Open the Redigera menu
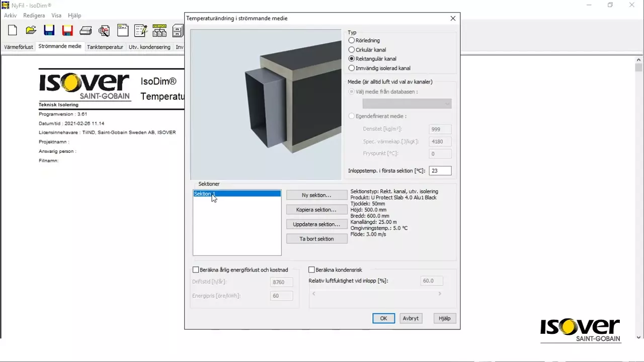Screen dimensions: 644x362 [34, 16]
